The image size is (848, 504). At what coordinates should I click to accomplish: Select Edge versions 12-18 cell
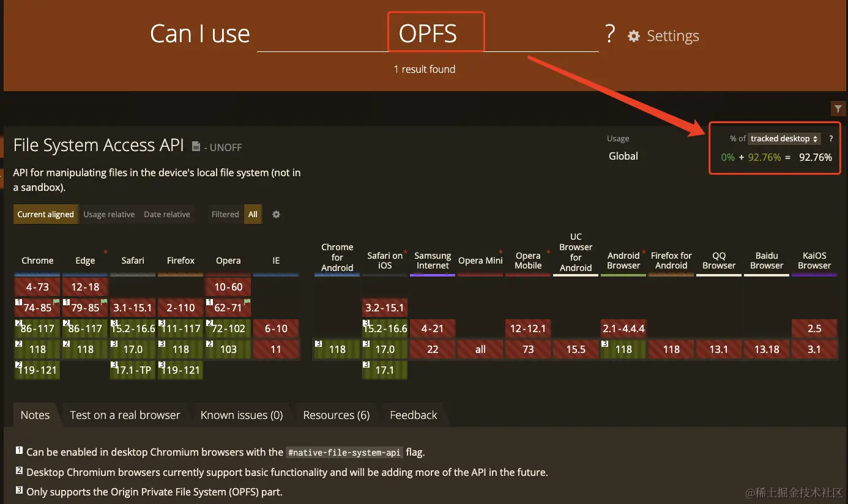click(x=85, y=287)
